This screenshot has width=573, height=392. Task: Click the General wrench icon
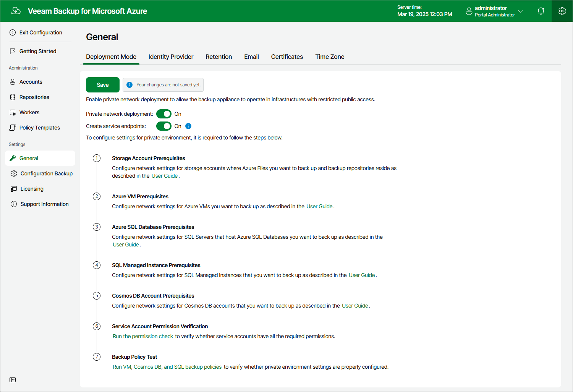pos(13,158)
